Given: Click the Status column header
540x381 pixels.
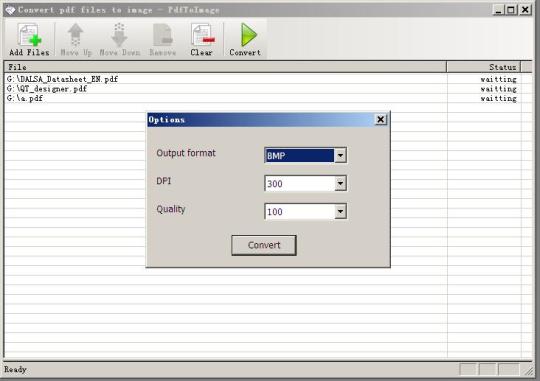Looking at the screenshot, I should coord(484,67).
